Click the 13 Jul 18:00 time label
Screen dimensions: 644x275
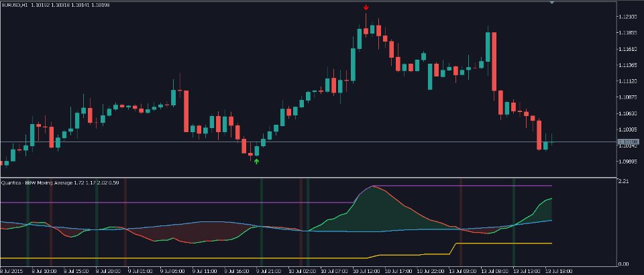coord(557,271)
